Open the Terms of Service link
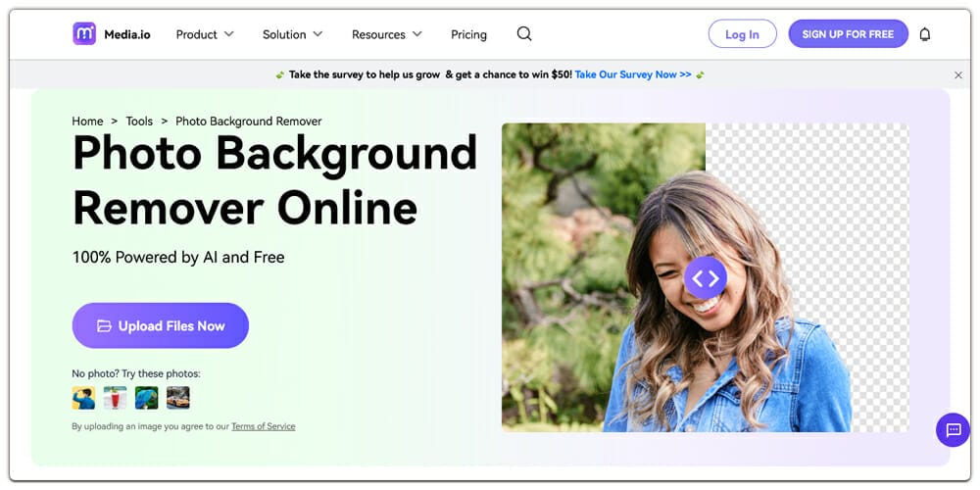The height and width of the screenshot is (490, 980). tap(263, 426)
